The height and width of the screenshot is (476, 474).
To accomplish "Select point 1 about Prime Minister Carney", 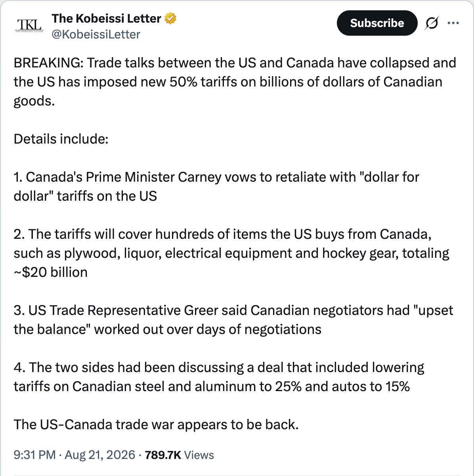I will 216,186.
